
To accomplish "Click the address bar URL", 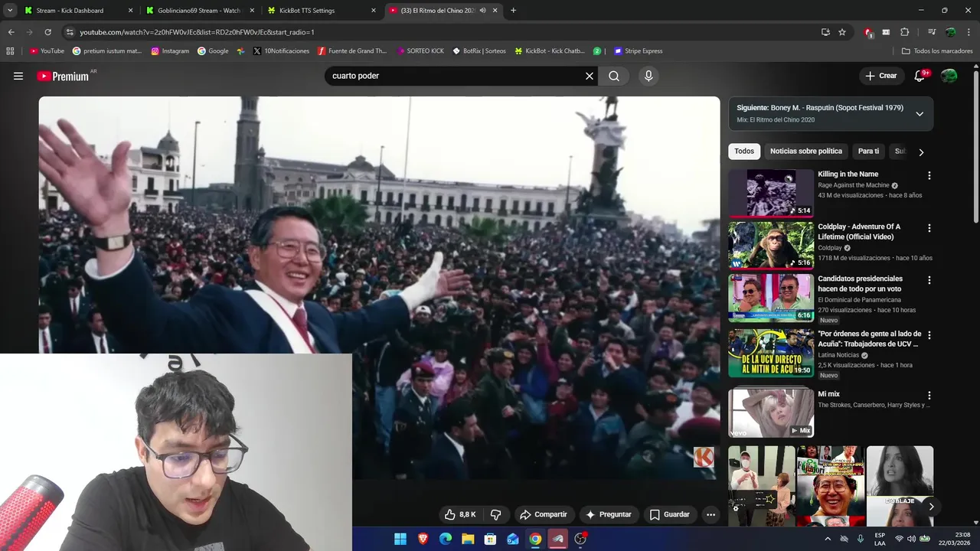I will tap(197, 32).
